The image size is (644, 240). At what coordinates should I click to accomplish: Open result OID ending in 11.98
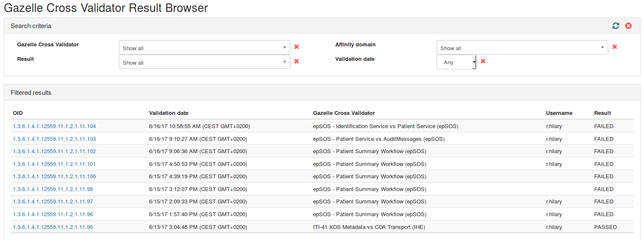coord(53,189)
